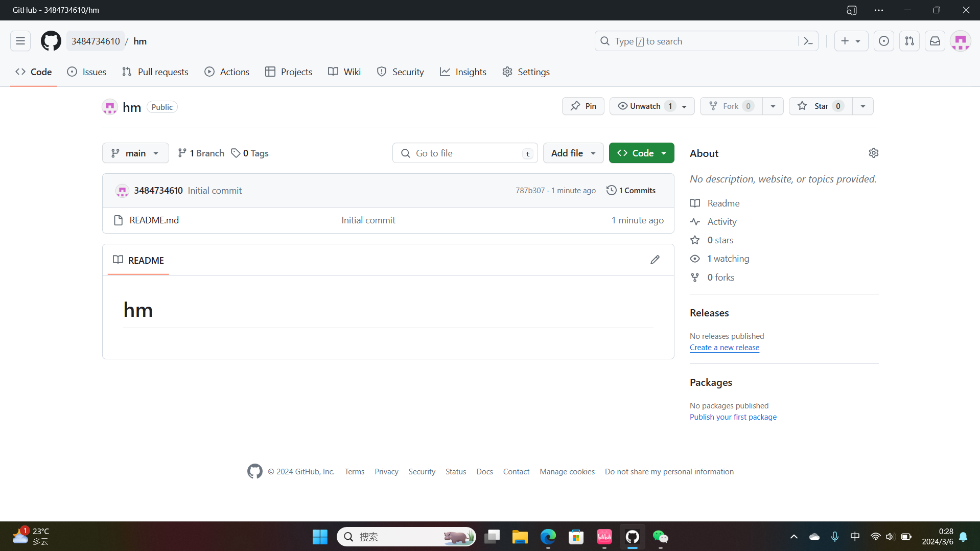Screen dimensions: 980x551
Task: Open the 0 Tags link
Action: click(x=250, y=153)
